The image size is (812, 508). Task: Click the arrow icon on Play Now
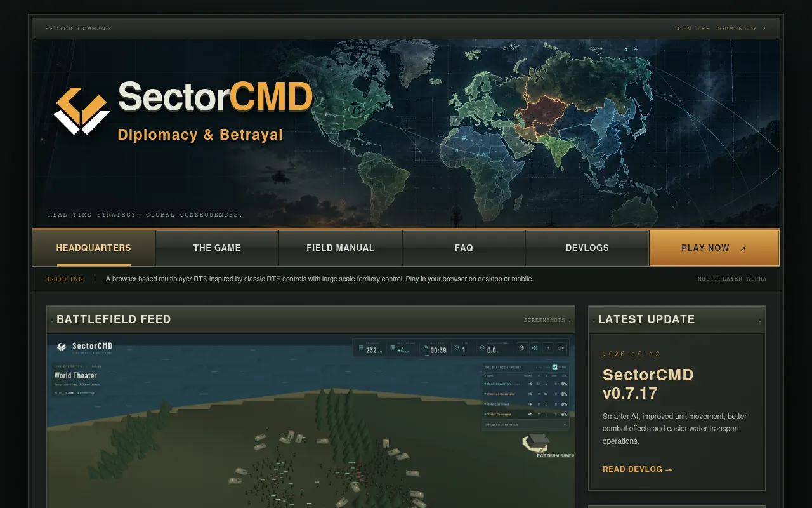pyautogui.click(x=743, y=248)
